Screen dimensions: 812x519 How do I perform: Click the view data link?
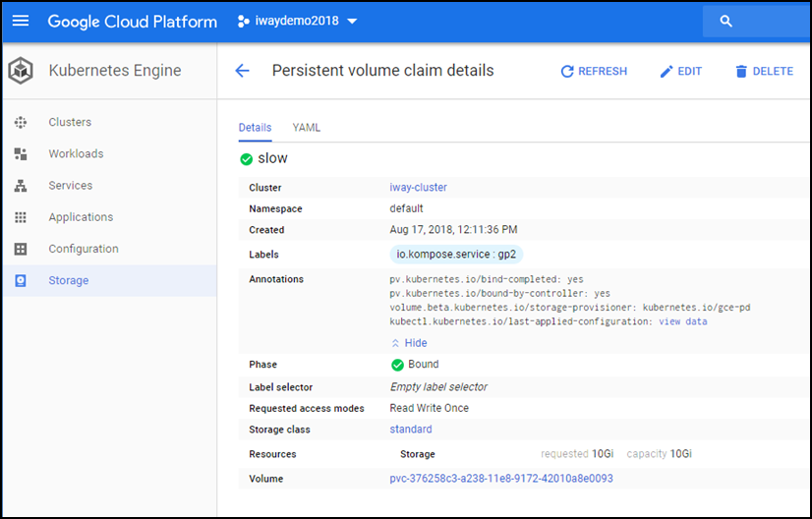682,321
